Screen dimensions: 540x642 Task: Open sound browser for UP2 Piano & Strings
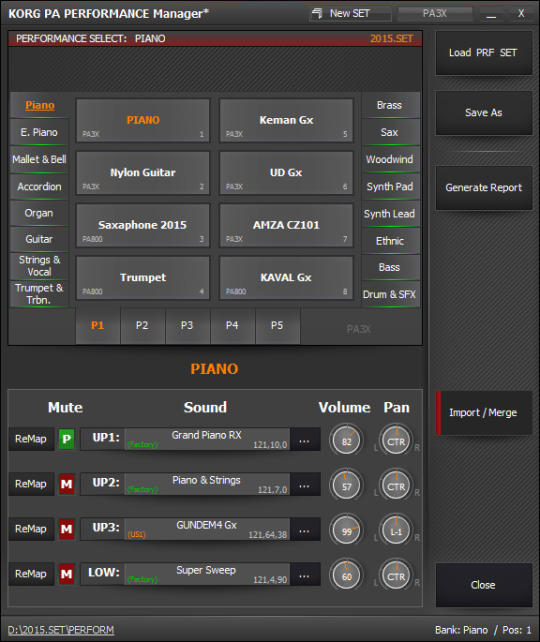[304, 486]
